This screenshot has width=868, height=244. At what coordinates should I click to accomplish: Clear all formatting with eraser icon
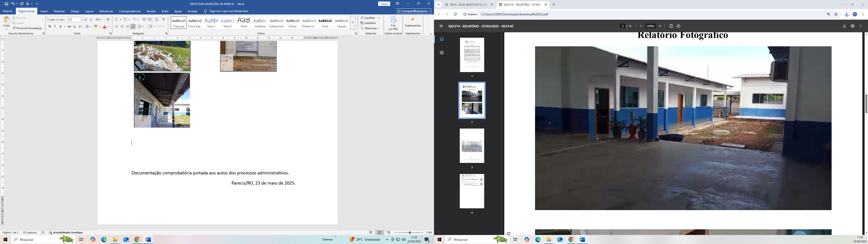108,20
